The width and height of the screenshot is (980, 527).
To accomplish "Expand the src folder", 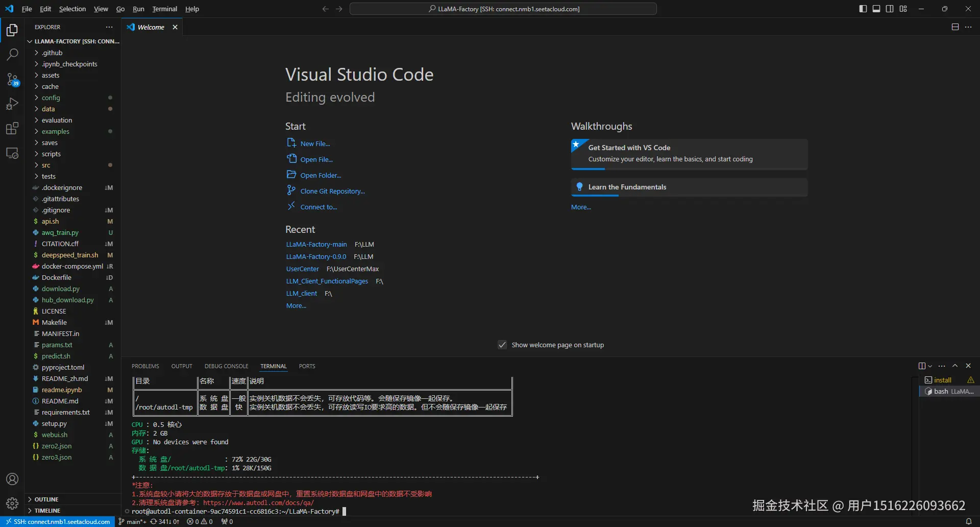I will [46, 165].
